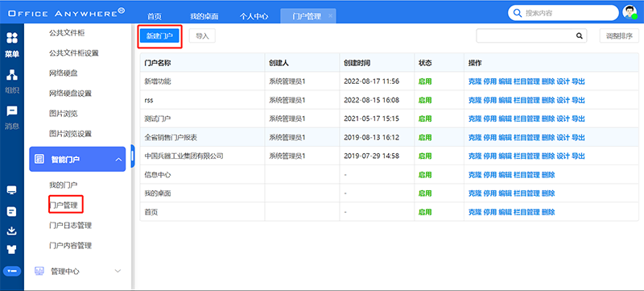644x291 pixels.
Task: Click 克隆 for the 测试门户 row
Action: 475,118
